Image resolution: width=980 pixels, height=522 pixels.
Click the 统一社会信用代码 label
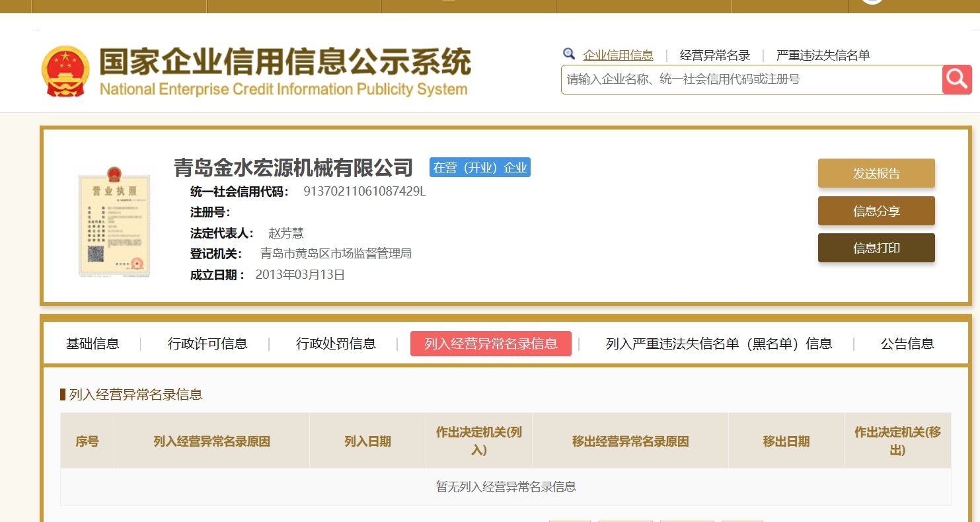(x=240, y=192)
